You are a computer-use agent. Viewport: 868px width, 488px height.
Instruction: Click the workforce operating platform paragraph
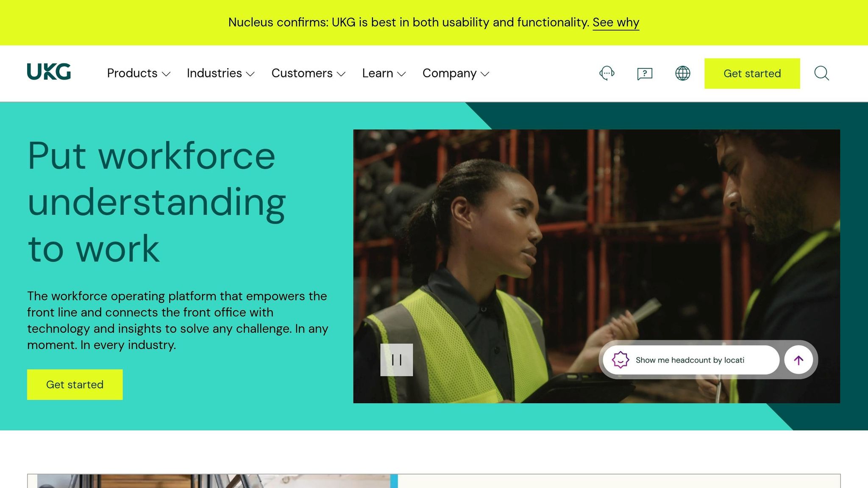(x=178, y=320)
